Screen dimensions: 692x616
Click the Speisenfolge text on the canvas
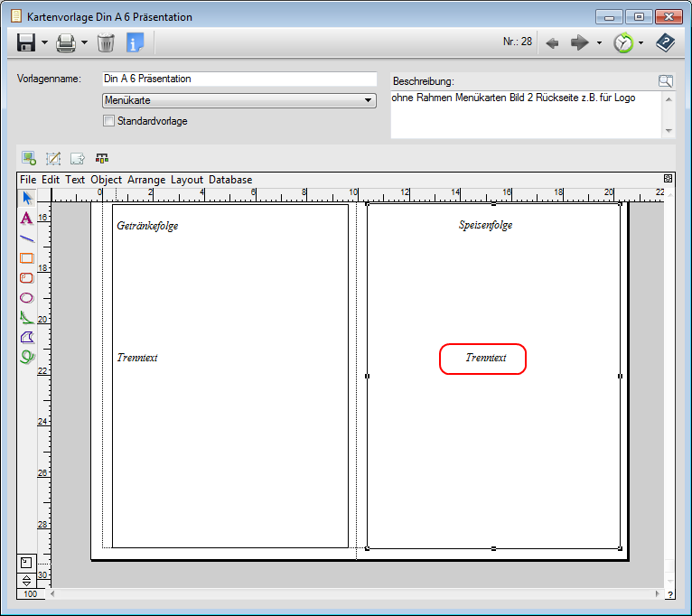click(x=485, y=225)
